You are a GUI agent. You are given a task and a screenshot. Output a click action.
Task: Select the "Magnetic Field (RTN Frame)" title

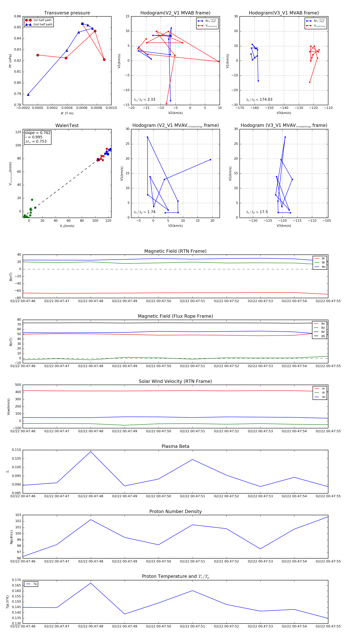[175, 251]
